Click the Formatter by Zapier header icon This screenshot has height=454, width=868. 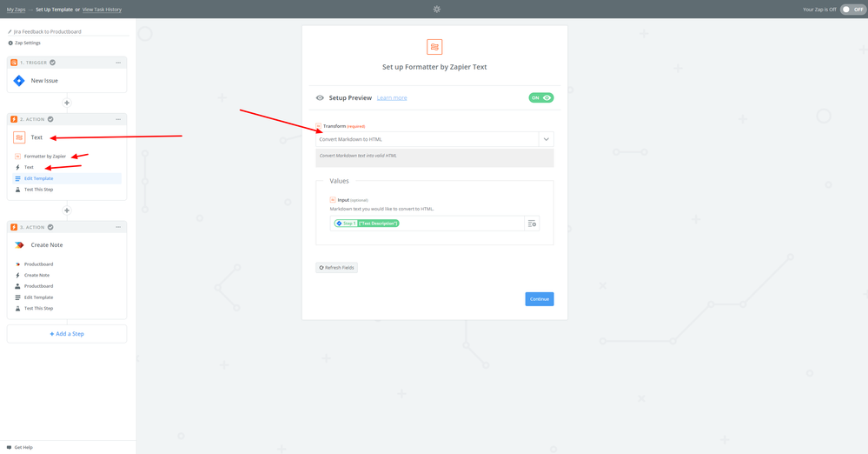point(434,47)
